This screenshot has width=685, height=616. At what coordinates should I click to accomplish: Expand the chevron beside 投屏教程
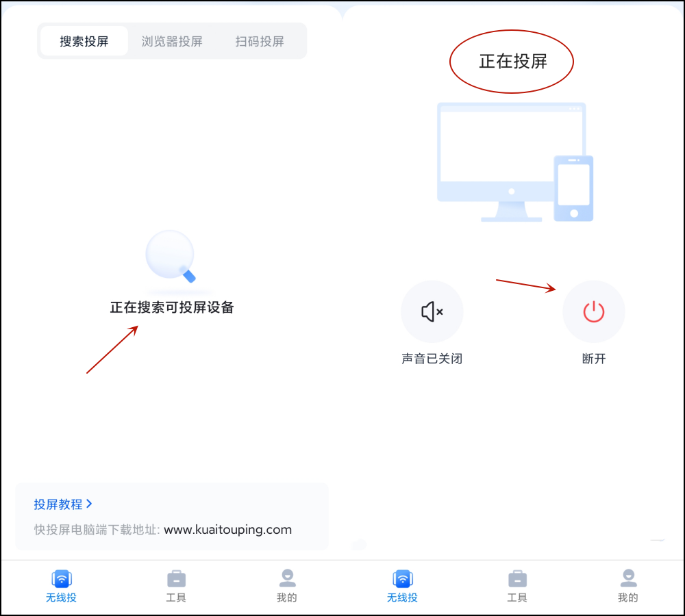pyautogui.click(x=89, y=504)
